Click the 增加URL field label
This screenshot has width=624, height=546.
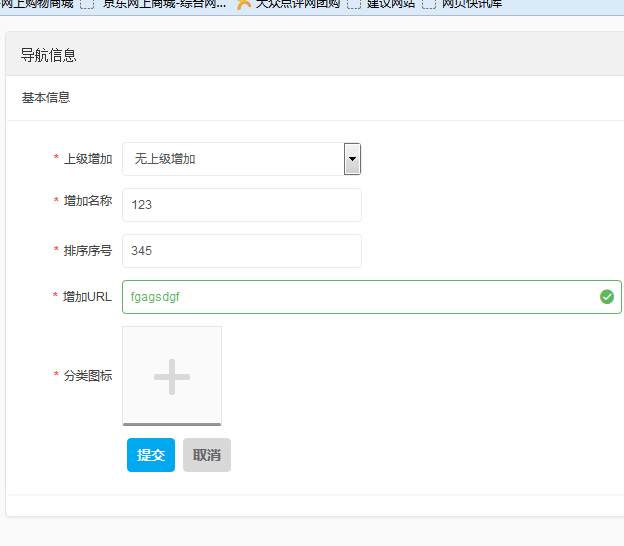point(87,297)
